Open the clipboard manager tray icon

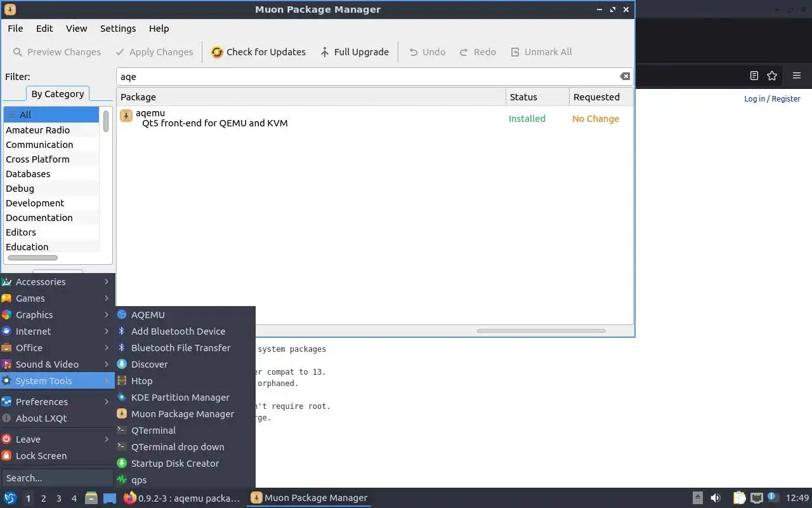click(x=739, y=498)
